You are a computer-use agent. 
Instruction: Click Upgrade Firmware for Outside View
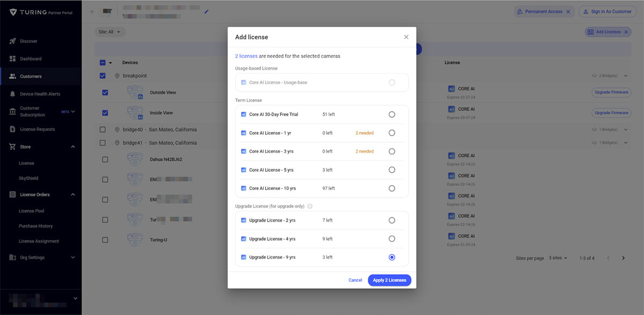coord(611,92)
